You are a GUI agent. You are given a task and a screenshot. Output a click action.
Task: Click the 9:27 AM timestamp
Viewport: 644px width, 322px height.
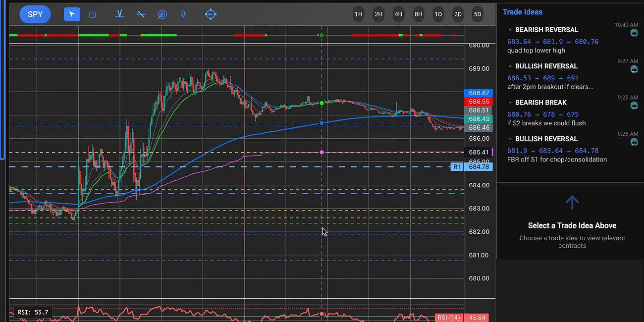coord(628,61)
